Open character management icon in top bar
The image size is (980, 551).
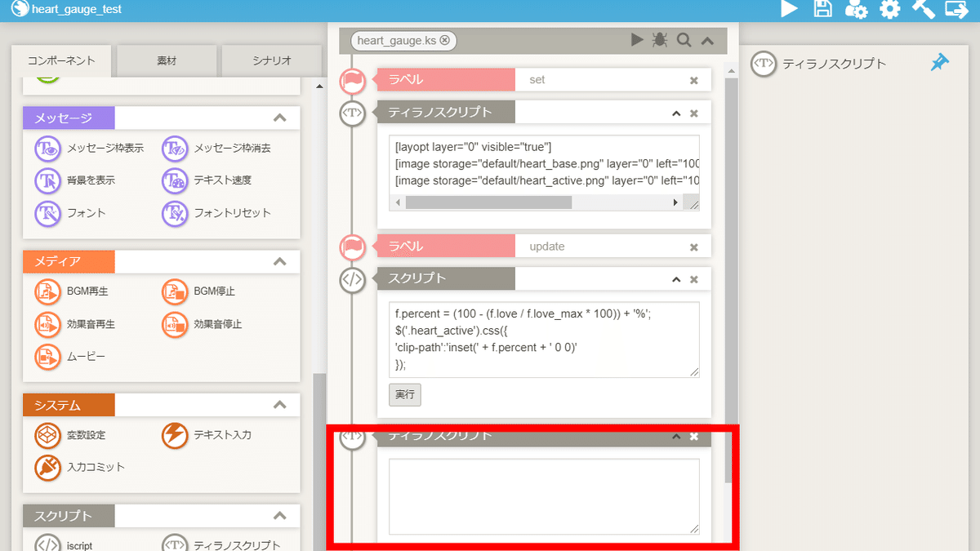click(856, 9)
